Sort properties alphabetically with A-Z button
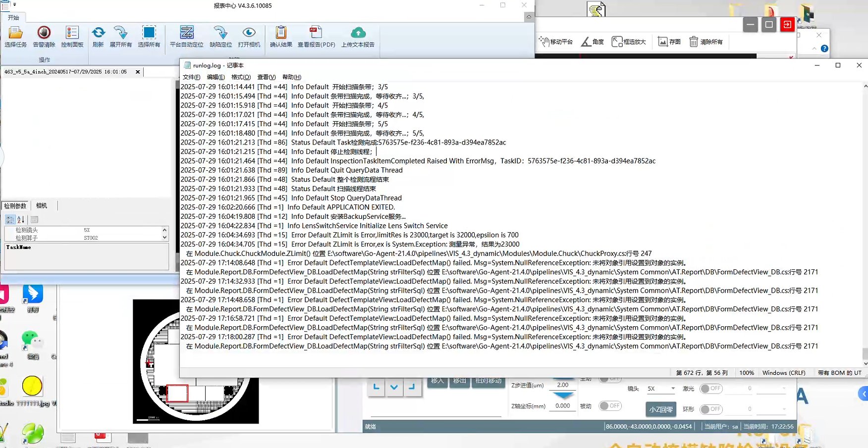Screen dimensions: 868x448 pyautogui.click(x=21, y=220)
